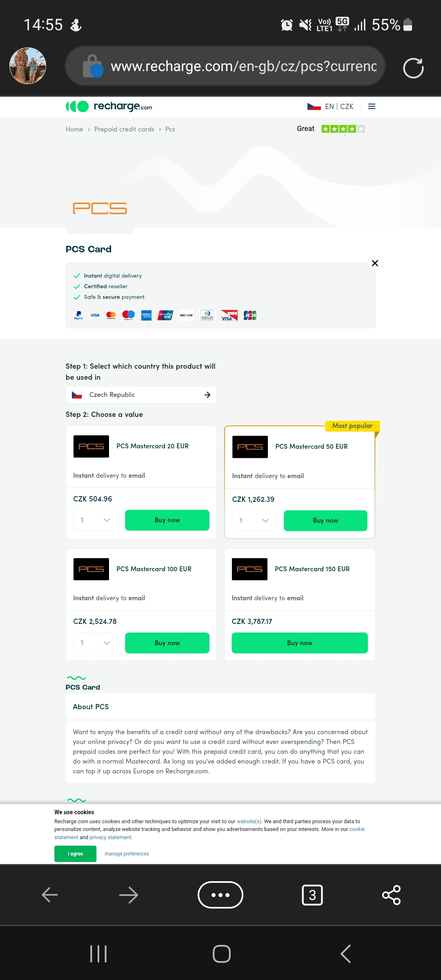Viewport: 441px width, 980px height.
Task: Open quantity dropdown for PCS Mastercard 20 EUR
Action: (96, 520)
